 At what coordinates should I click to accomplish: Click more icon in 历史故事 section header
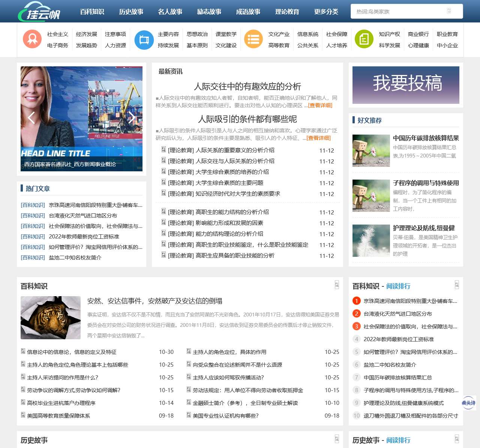337,439
